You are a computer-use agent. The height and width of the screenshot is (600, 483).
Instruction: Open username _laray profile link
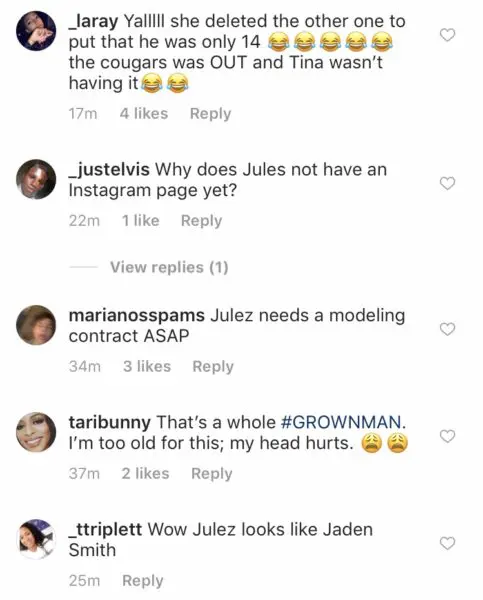tap(93, 21)
